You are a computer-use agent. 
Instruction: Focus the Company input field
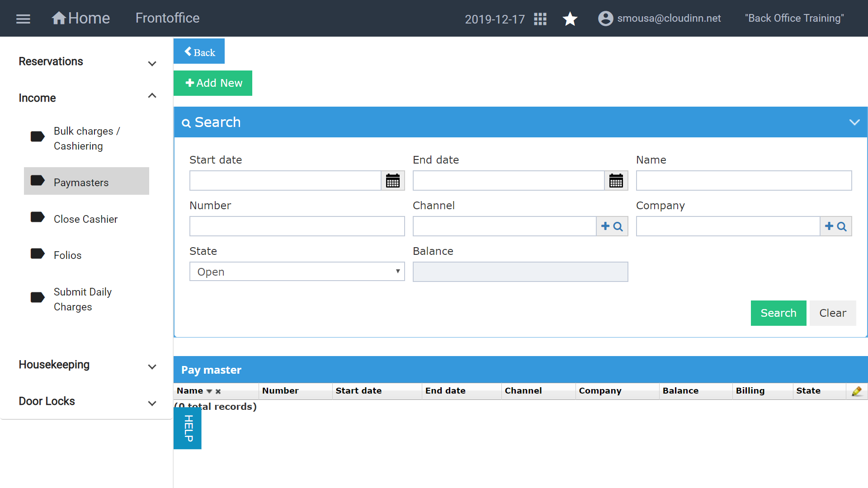(728, 226)
